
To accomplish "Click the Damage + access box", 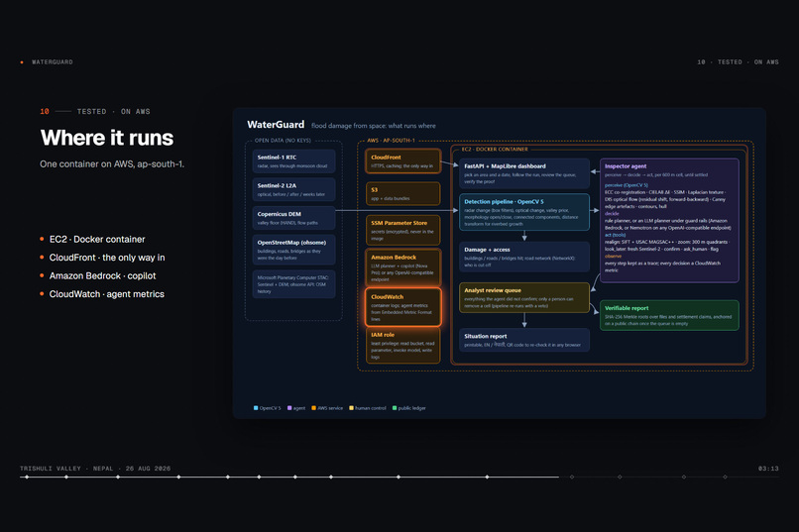I will pyautogui.click(x=524, y=257).
